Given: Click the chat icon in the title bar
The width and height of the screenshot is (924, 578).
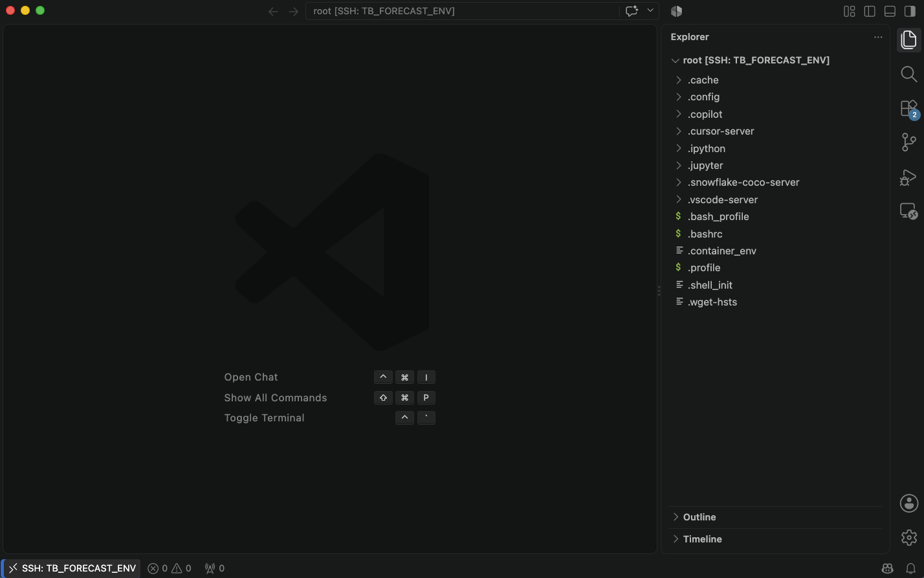Looking at the screenshot, I should coord(632,11).
